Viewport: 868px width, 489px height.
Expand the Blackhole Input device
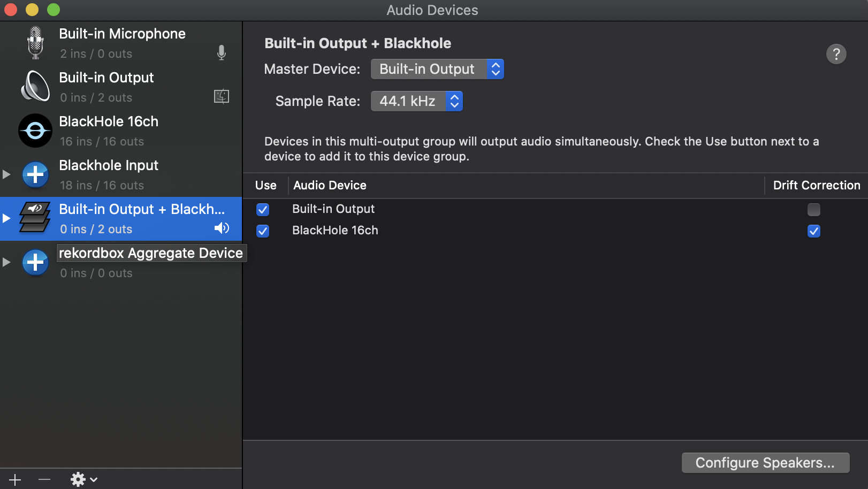[x=6, y=174]
